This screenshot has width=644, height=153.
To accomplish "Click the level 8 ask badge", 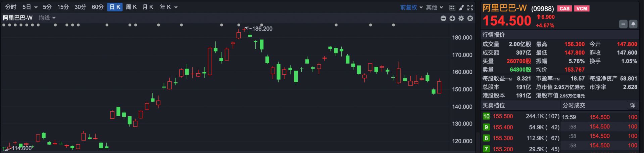I will click(486, 138).
